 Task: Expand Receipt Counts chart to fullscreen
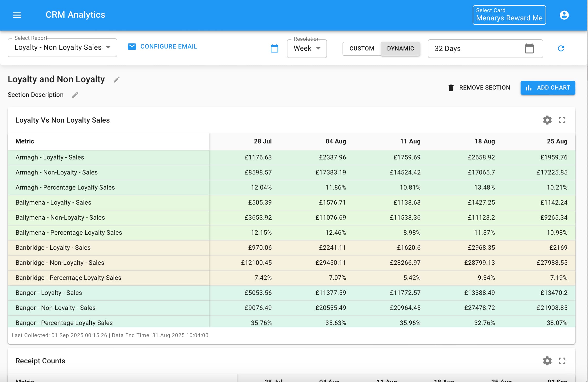pyautogui.click(x=562, y=361)
